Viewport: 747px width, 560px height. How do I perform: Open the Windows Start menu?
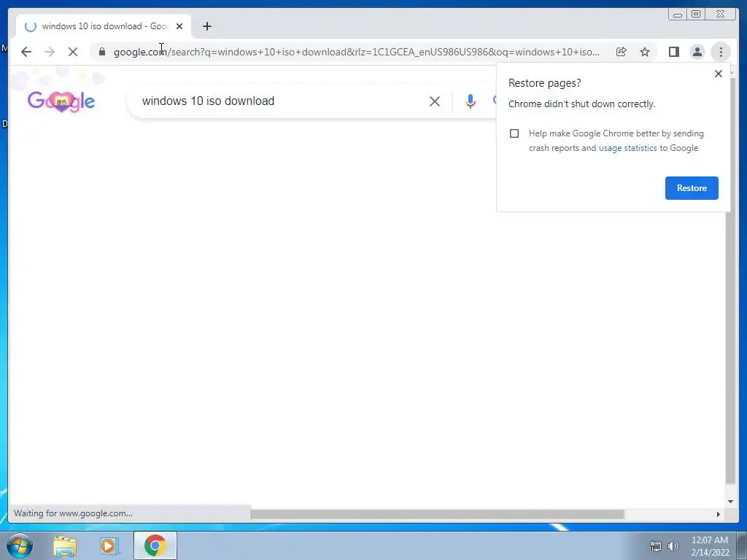pyautogui.click(x=19, y=545)
